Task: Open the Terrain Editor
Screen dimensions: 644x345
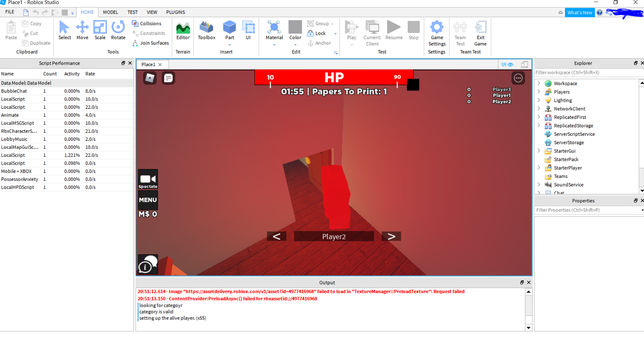Action: tap(183, 30)
